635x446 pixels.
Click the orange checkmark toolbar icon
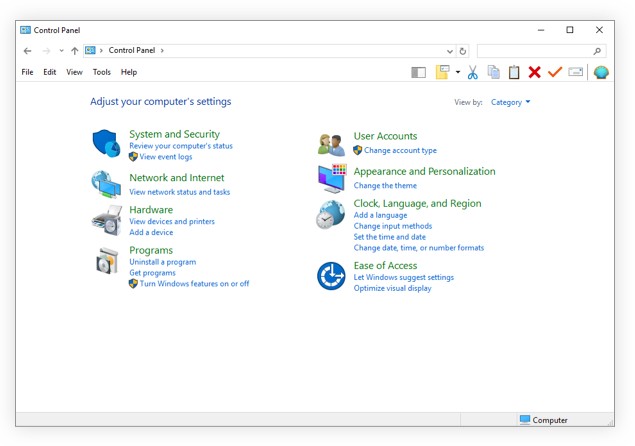555,72
